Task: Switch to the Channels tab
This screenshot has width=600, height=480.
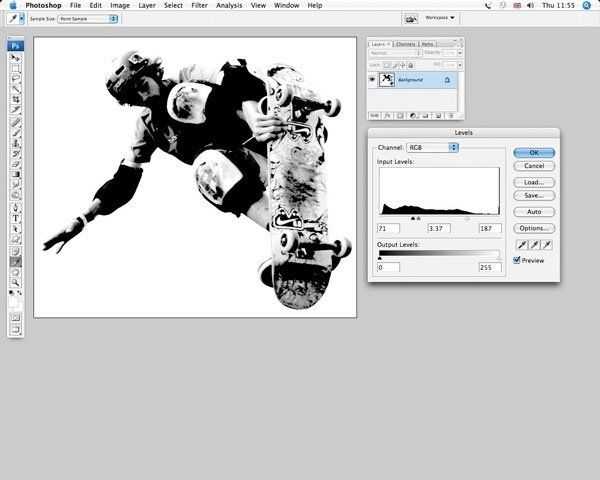Action: (405, 44)
